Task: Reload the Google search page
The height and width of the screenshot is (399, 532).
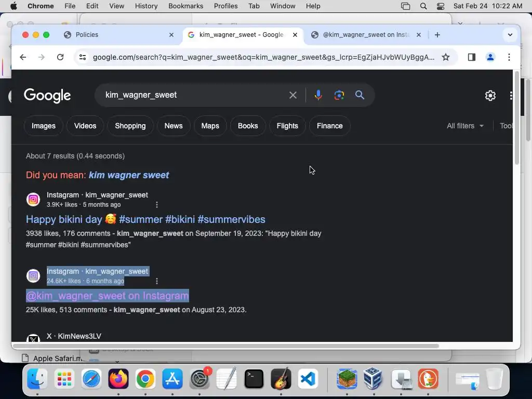Action: click(60, 57)
